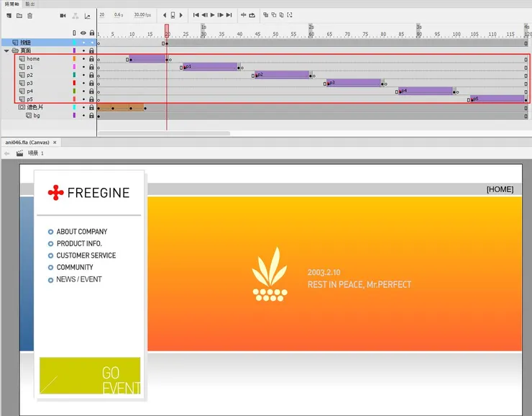This screenshot has height=416, width=532.
Task: Switch to the 輸出 output tab
Action: coord(30,4)
